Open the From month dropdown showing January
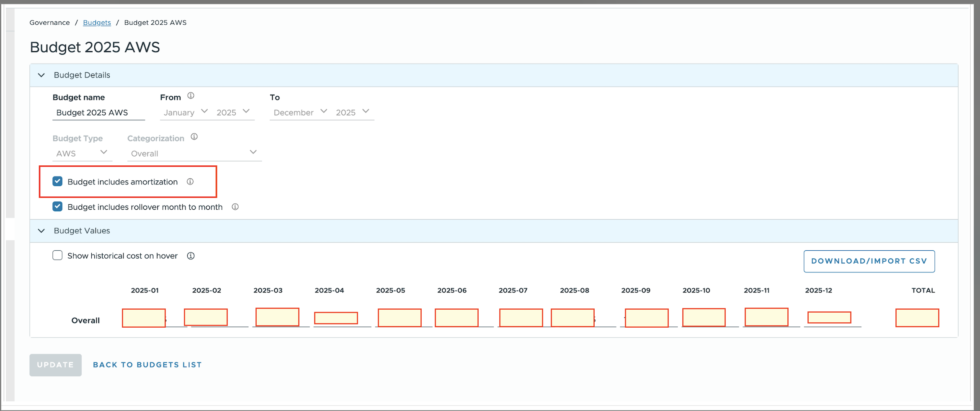Image resolution: width=980 pixels, height=411 pixels. pyautogui.click(x=185, y=112)
